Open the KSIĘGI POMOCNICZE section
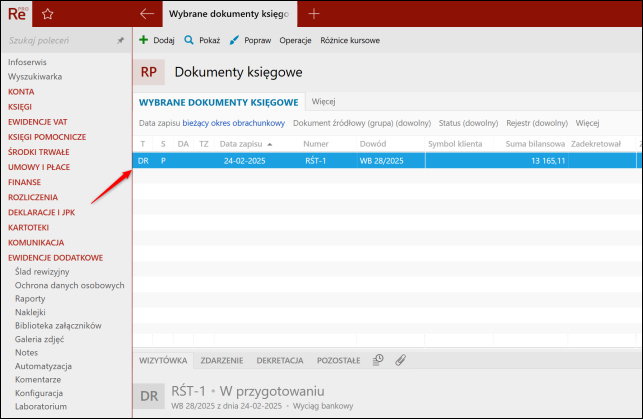 click(47, 137)
